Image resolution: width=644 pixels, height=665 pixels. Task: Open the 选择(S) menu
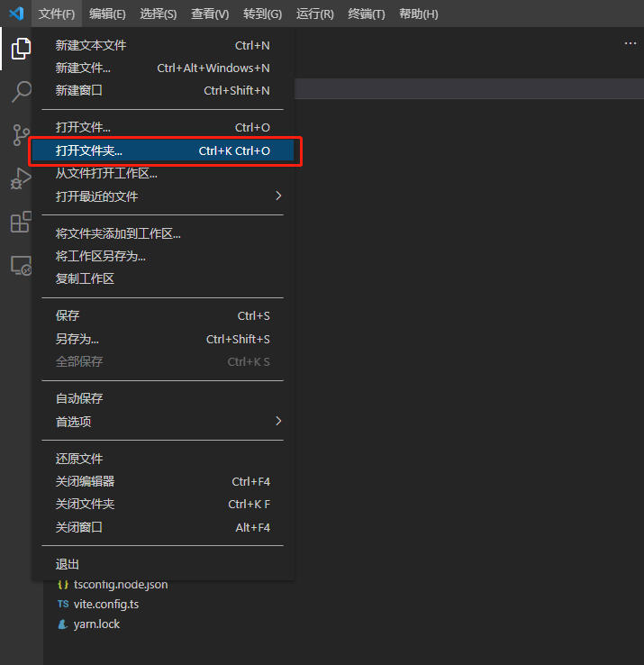[x=159, y=14]
